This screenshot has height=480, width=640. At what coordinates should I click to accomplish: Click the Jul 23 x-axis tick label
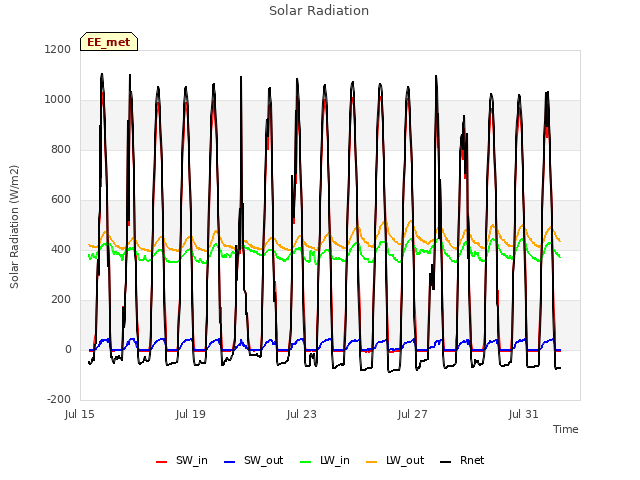coord(302,414)
